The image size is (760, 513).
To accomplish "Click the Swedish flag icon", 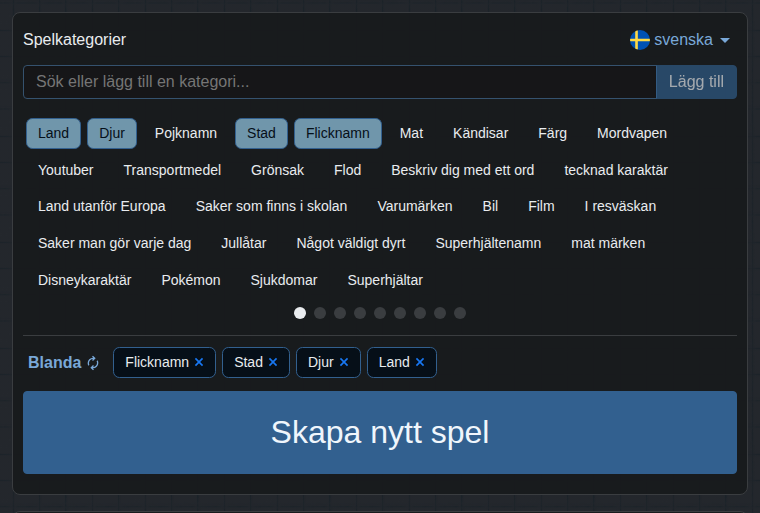I will coord(639,40).
